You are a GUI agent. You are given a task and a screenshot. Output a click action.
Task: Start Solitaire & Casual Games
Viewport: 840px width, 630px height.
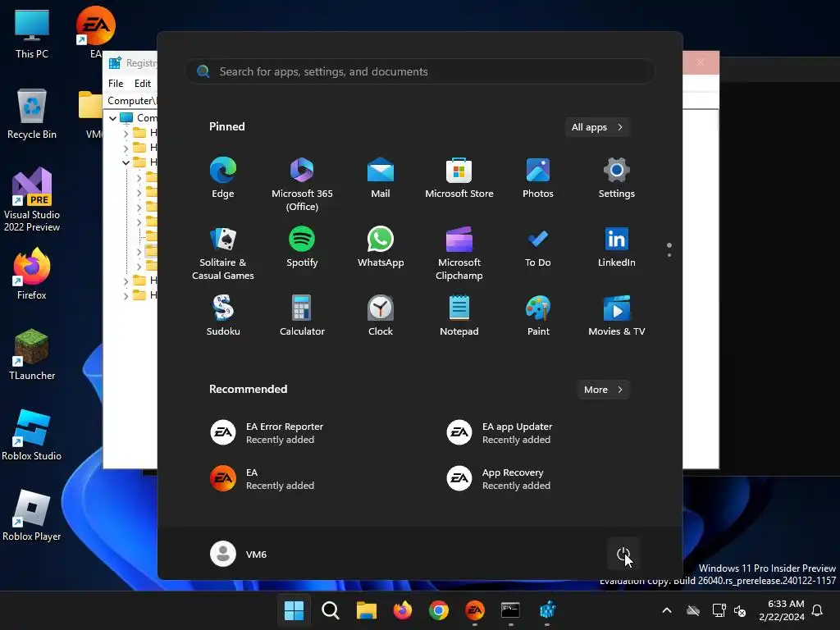pos(223,253)
